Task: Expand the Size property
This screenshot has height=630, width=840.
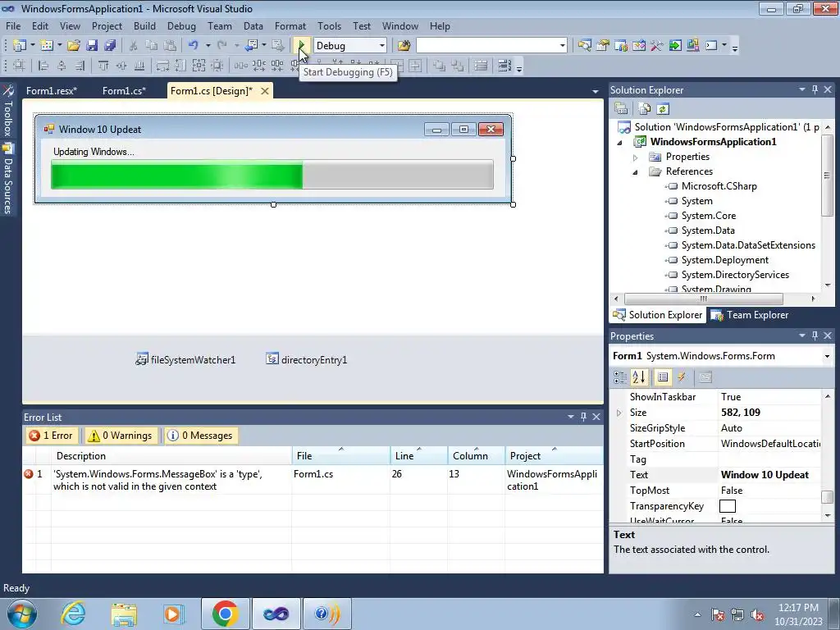Action: (x=619, y=413)
